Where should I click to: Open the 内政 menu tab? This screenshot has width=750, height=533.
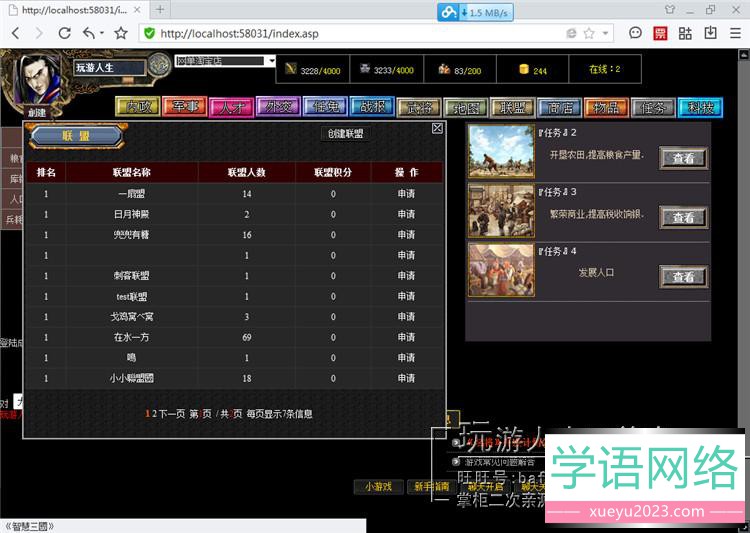pos(136,107)
